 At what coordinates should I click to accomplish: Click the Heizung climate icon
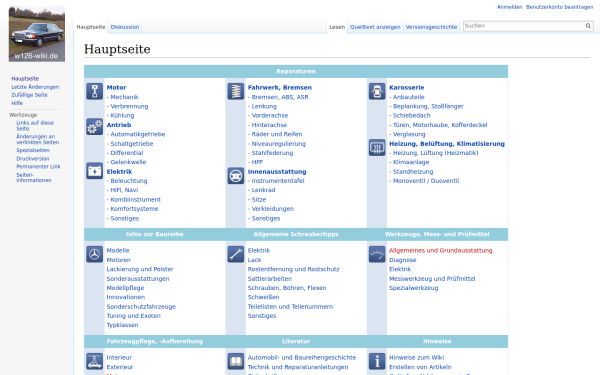(x=377, y=147)
